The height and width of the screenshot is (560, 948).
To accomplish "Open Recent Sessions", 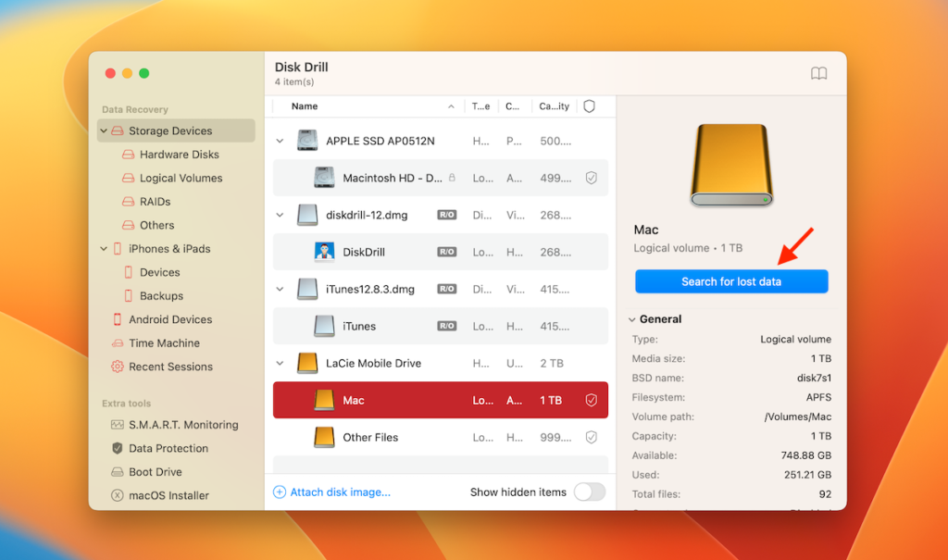I will pyautogui.click(x=171, y=367).
